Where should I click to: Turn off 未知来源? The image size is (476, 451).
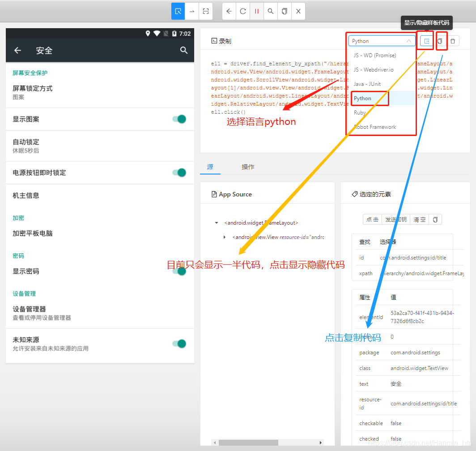[x=179, y=344]
